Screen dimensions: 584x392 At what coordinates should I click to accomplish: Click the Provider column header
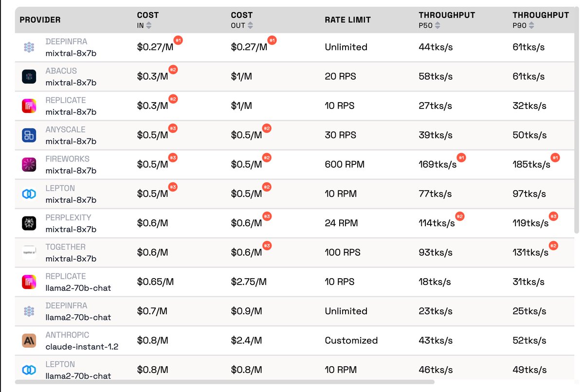(40, 20)
